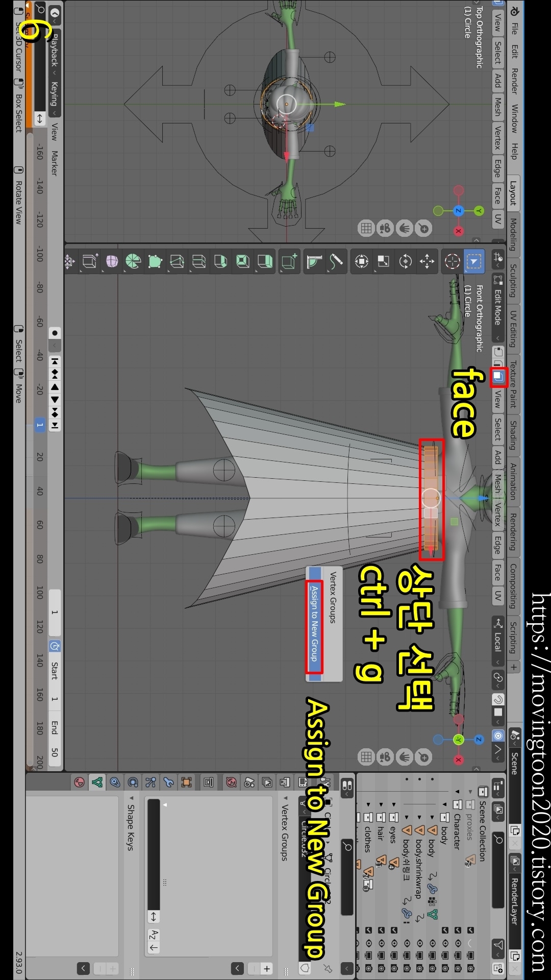Open the orange Object properties tab
The width and height of the screenshot is (551, 980).
point(186,782)
